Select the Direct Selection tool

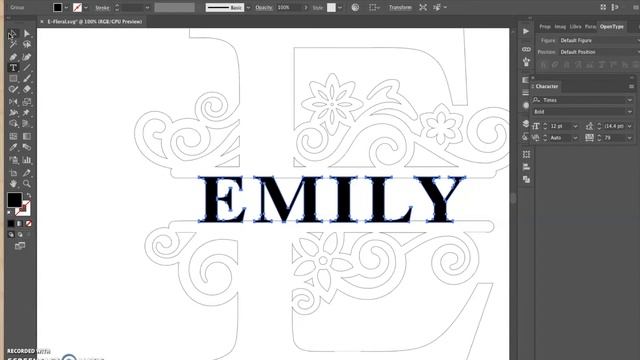pos(27,33)
